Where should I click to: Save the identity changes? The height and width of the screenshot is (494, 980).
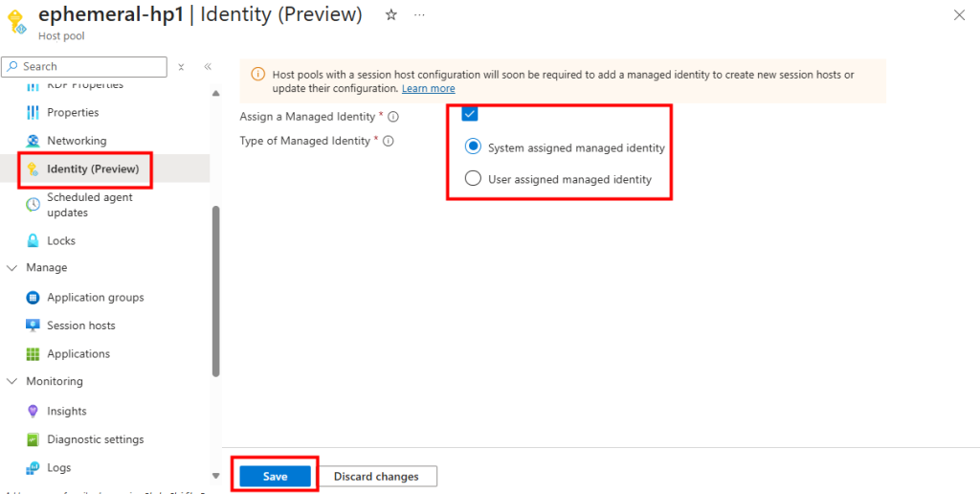point(275,476)
